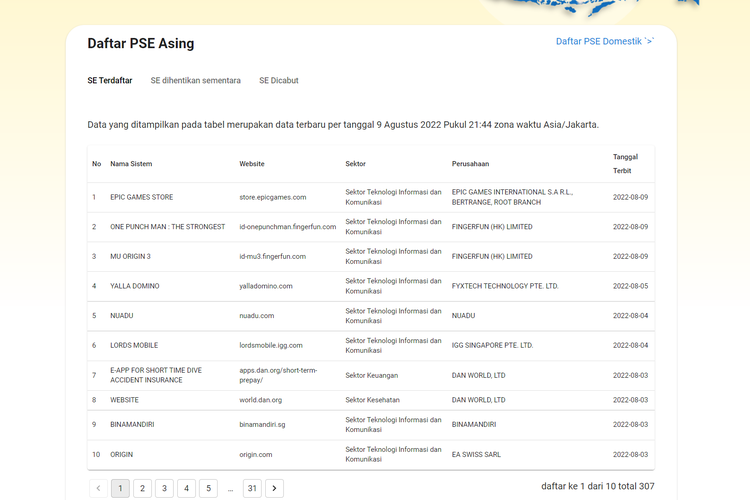The height and width of the screenshot is (500, 750).
Task: Select the ORIGIN system name
Action: pyautogui.click(x=121, y=455)
